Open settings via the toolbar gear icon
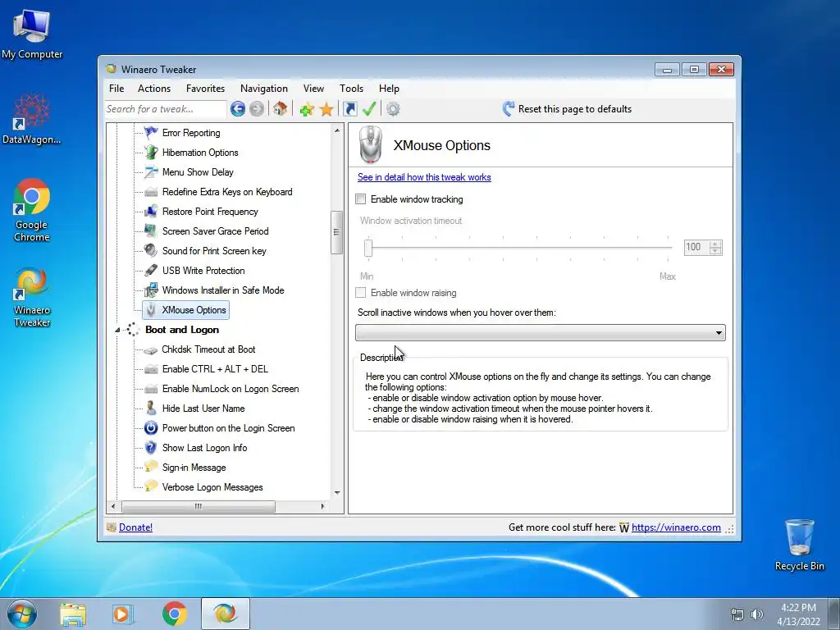The width and height of the screenshot is (840, 630). [x=393, y=109]
